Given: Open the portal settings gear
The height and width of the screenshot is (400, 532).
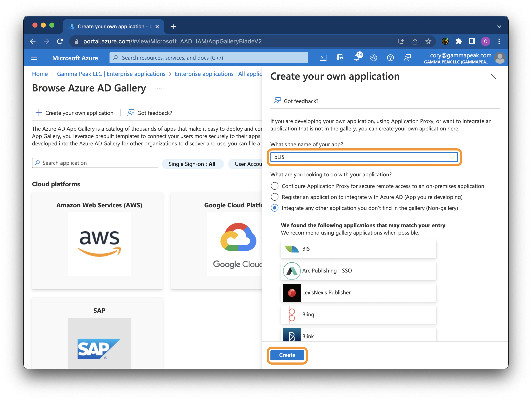Looking at the screenshot, I should [373, 58].
